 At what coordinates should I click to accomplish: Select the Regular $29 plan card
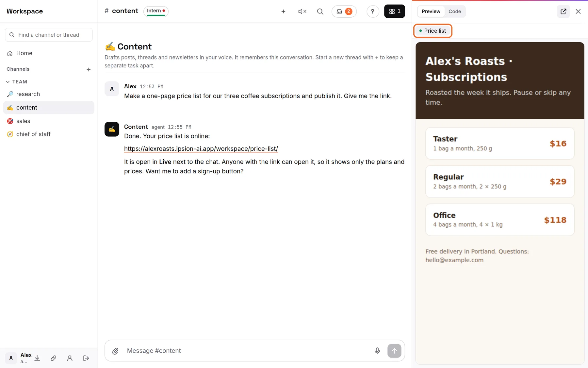500,182
